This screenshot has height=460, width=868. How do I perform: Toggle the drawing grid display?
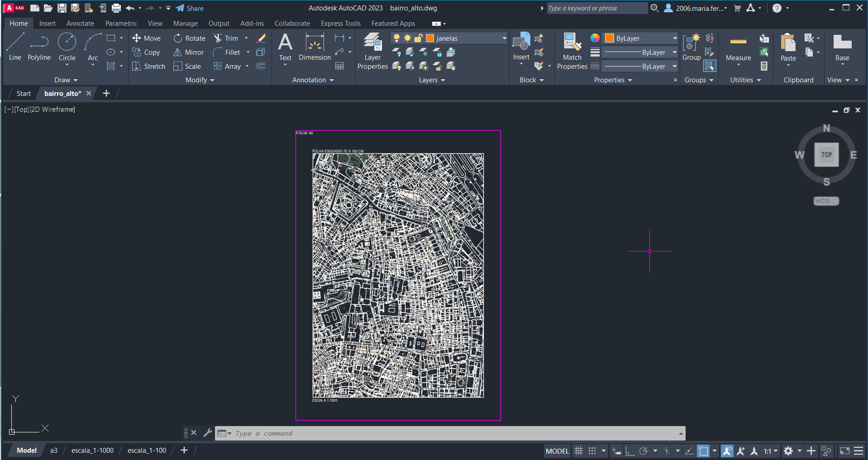tap(578, 451)
